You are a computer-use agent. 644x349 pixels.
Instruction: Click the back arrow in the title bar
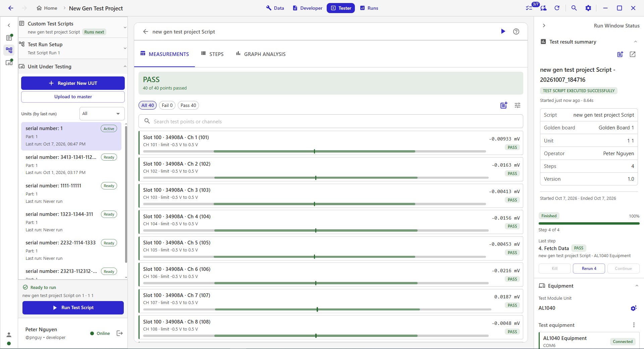coord(11,8)
